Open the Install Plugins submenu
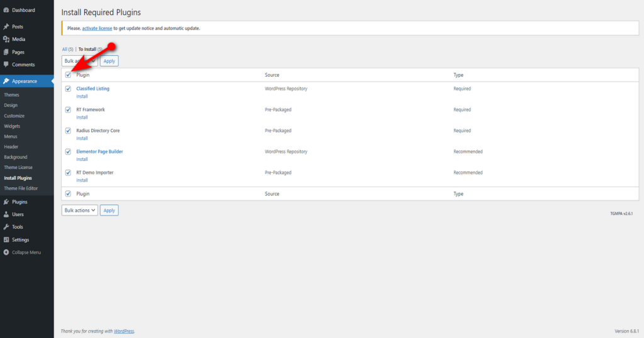 [x=18, y=178]
